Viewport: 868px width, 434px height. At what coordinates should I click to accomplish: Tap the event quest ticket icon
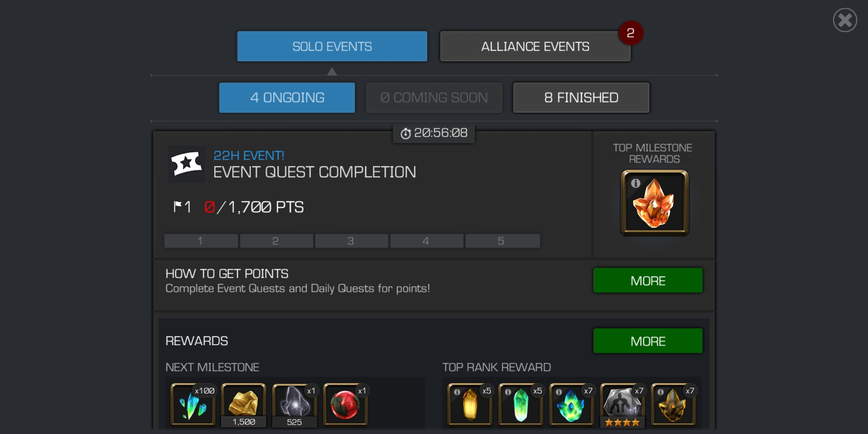pyautogui.click(x=186, y=164)
